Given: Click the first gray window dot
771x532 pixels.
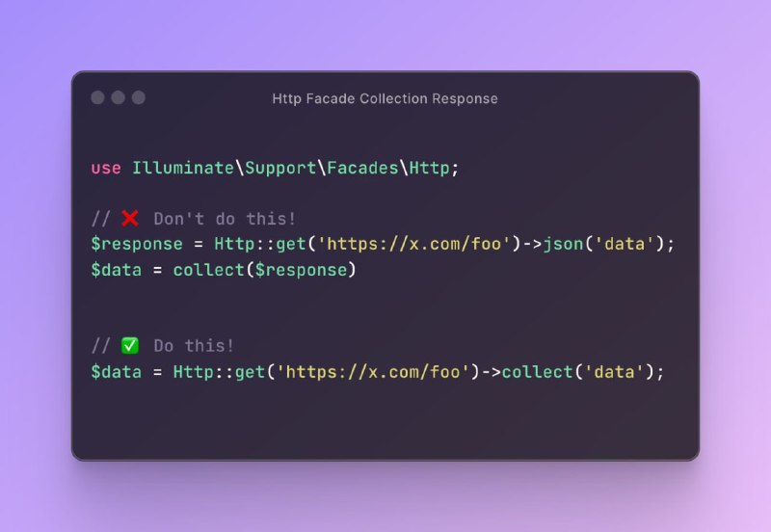Looking at the screenshot, I should pos(98,97).
